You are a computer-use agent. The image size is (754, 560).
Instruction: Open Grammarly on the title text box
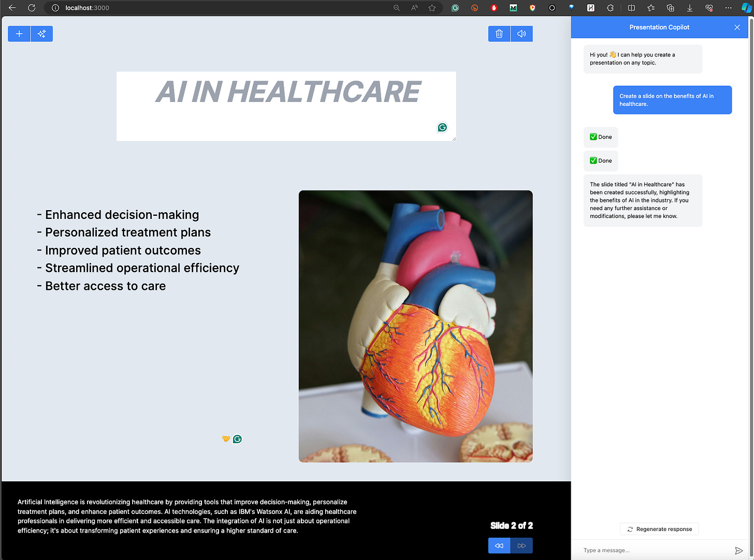click(442, 127)
